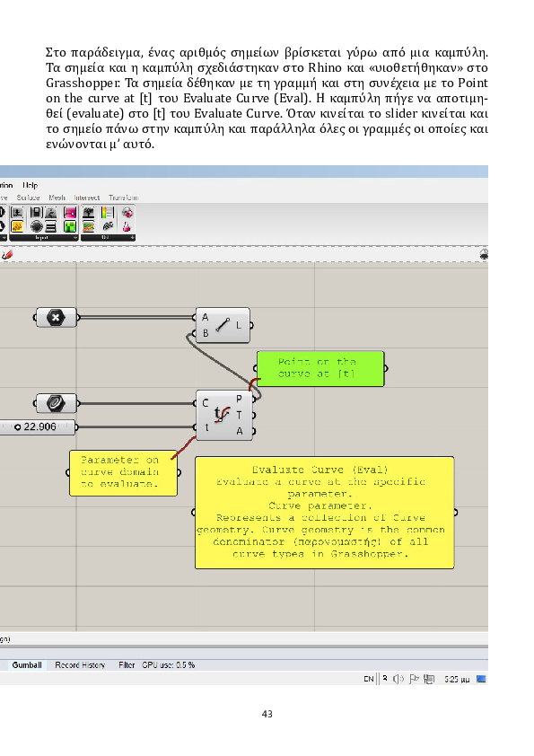The image size is (534, 756).
Task: Select the tree Bar Graph icon
Action: tap(88, 212)
